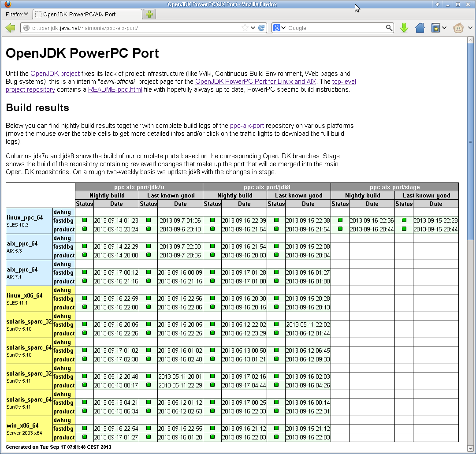
Task: Open linux_ppc_64 product jdk7u nightly status light
Action: click(x=84, y=229)
